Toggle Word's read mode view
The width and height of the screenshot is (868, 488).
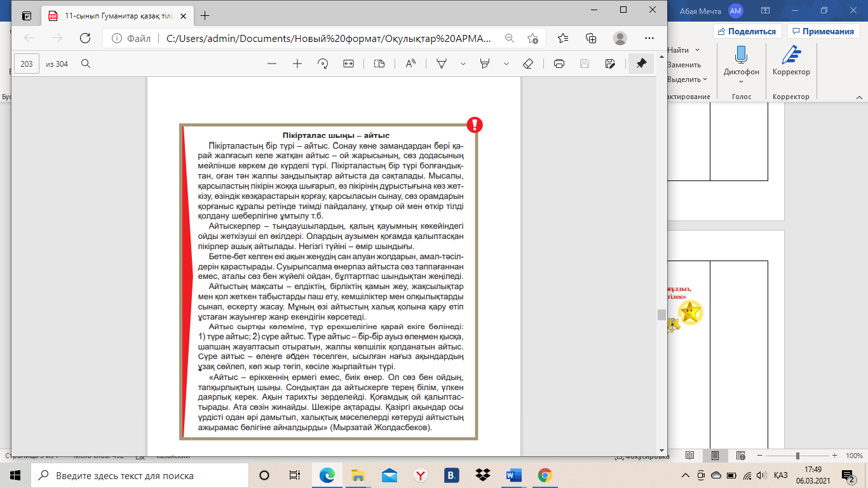[x=690, y=456]
